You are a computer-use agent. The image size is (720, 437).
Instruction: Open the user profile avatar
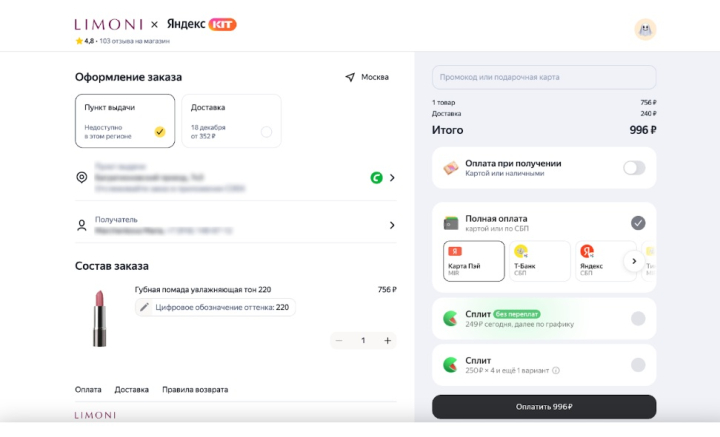pos(645,29)
